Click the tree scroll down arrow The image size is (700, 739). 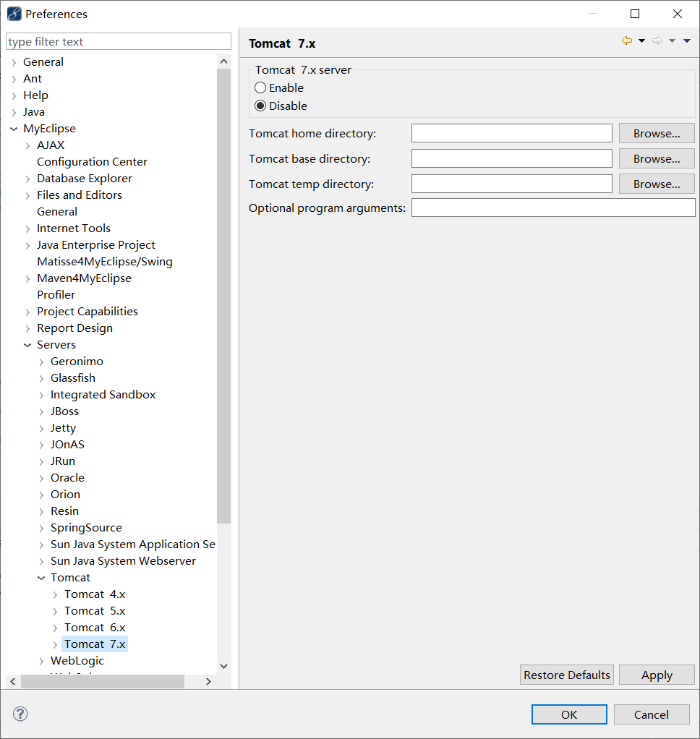(224, 666)
